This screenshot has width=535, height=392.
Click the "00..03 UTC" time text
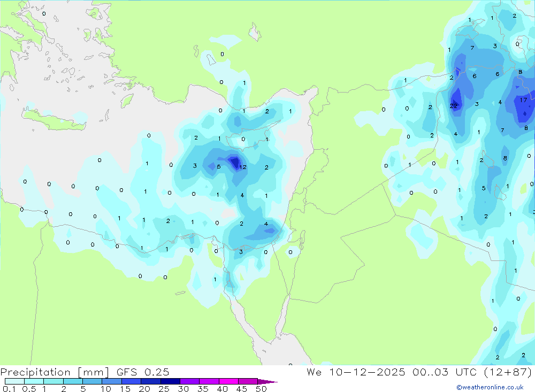click(x=445, y=372)
